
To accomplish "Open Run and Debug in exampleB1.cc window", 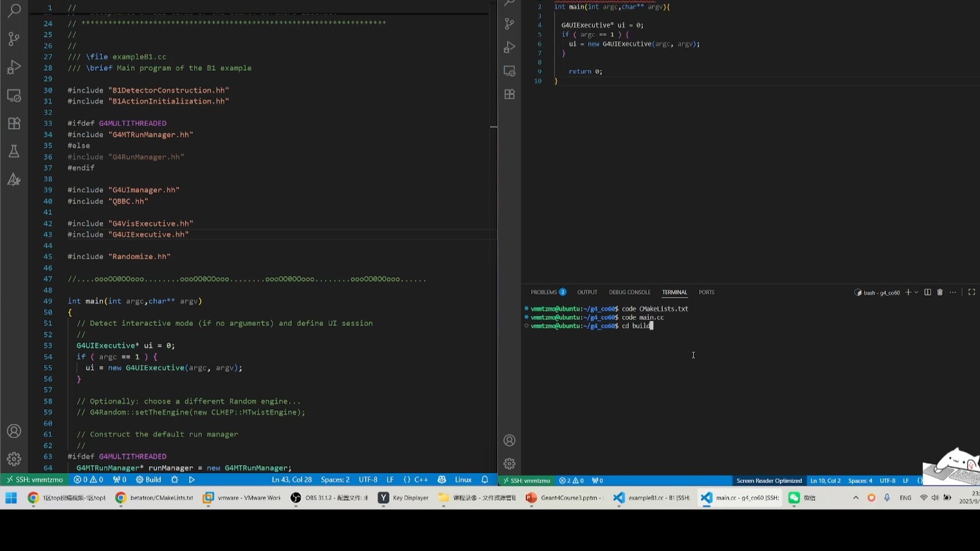I will [x=14, y=67].
